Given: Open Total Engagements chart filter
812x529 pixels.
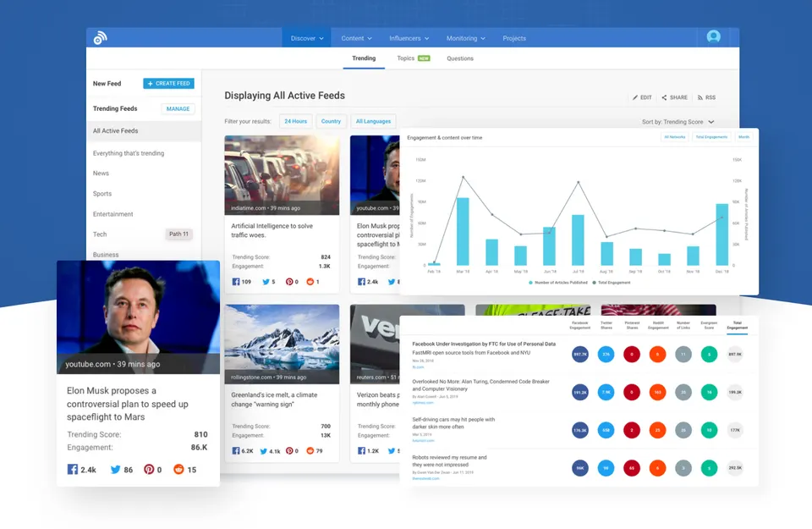Looking at the screenshot, I should coord(711,137).
